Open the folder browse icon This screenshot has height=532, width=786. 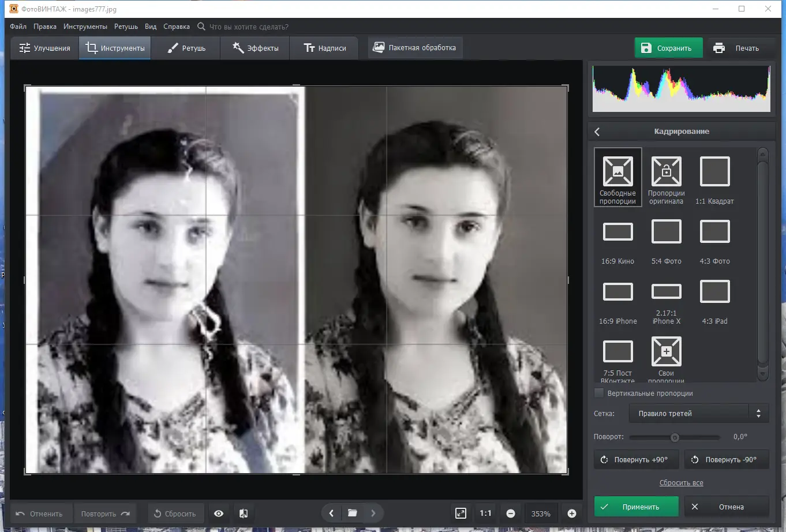tap(352, 513)
